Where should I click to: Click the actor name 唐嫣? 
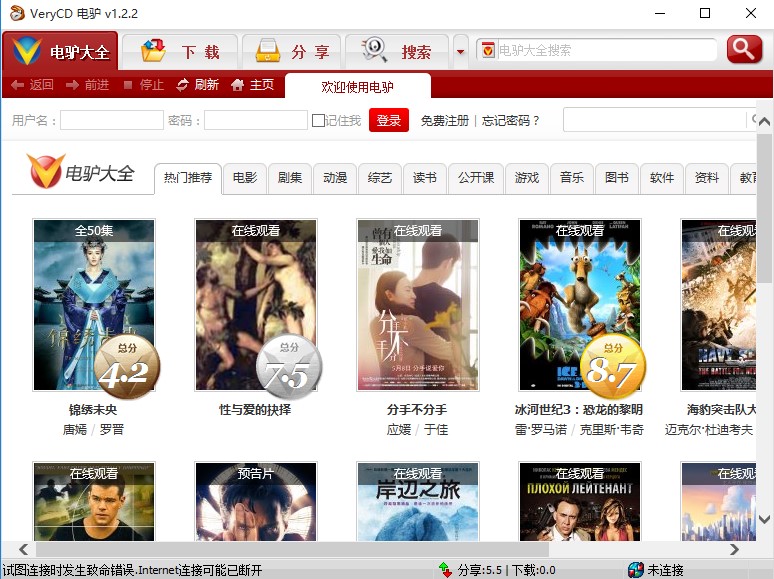pyautogui.click(x=75, y=429)
